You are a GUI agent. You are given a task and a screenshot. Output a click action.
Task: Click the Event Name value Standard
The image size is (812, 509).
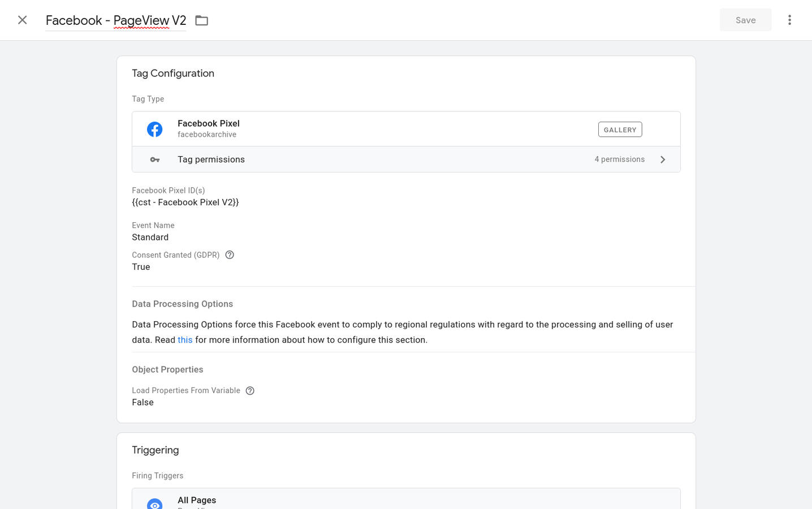pos(150,238)
